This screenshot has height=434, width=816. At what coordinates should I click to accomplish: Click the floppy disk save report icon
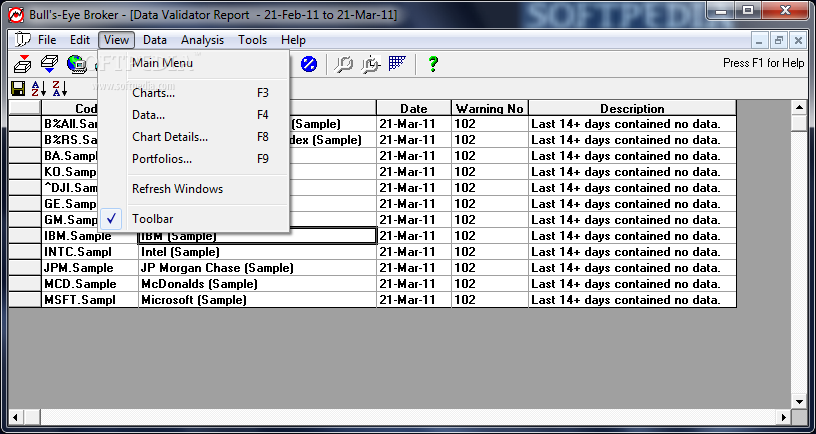(x=18, y=88)
